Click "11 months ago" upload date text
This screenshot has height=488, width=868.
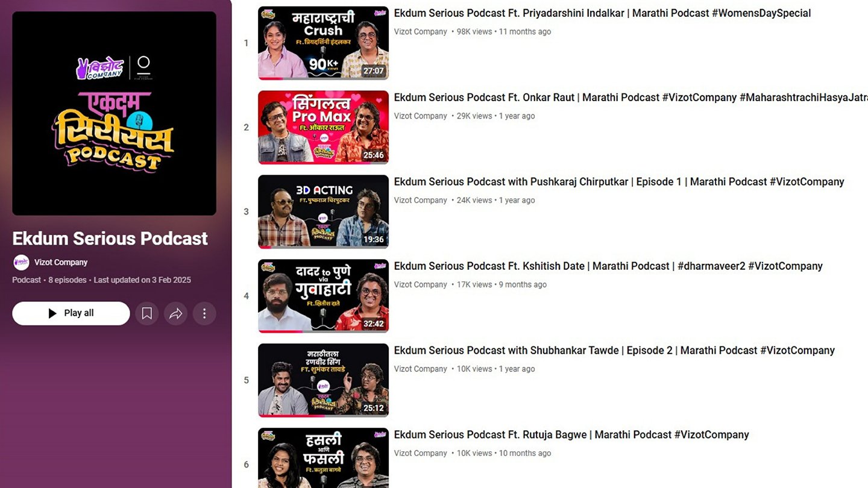[x=525, y=31]
